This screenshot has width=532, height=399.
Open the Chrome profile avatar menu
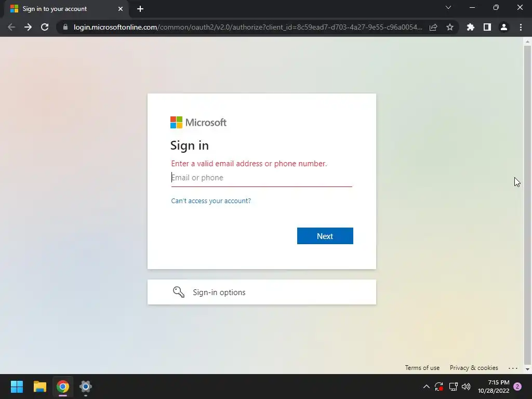pos(504,27)
